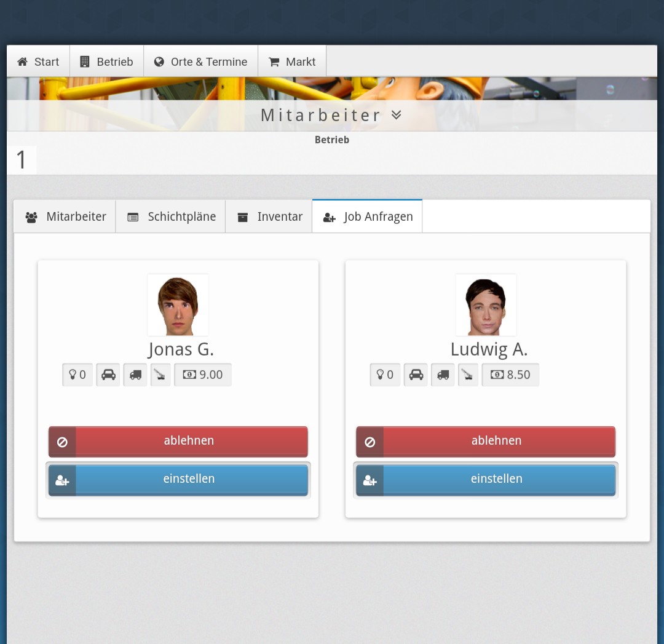
Task: Click Jonas G.'s lightbulb experience badge
Action: click(x=77, y=375)
